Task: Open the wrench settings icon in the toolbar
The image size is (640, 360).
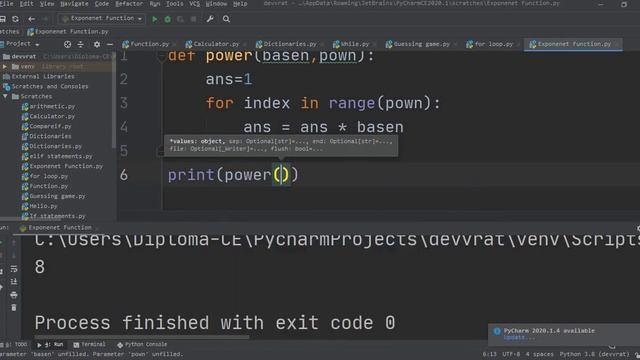Action: point(210,19)
